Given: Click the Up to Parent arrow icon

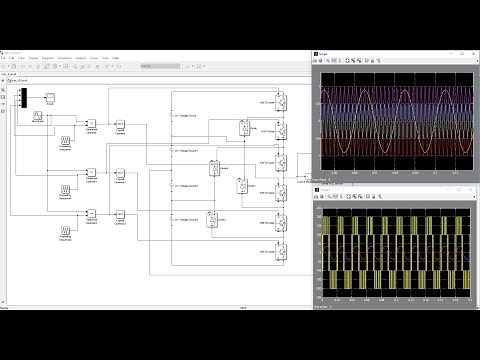Looking at the screenshot, I should [38, 66].
